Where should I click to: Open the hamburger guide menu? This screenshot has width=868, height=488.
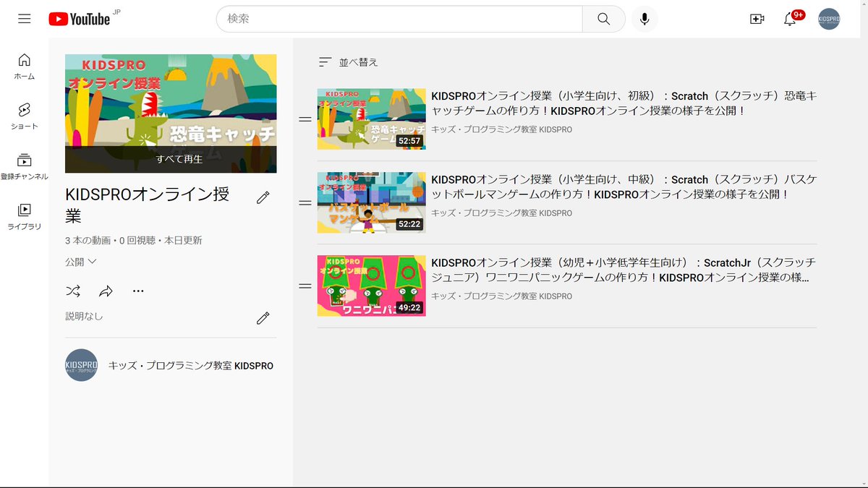point(23,19)
